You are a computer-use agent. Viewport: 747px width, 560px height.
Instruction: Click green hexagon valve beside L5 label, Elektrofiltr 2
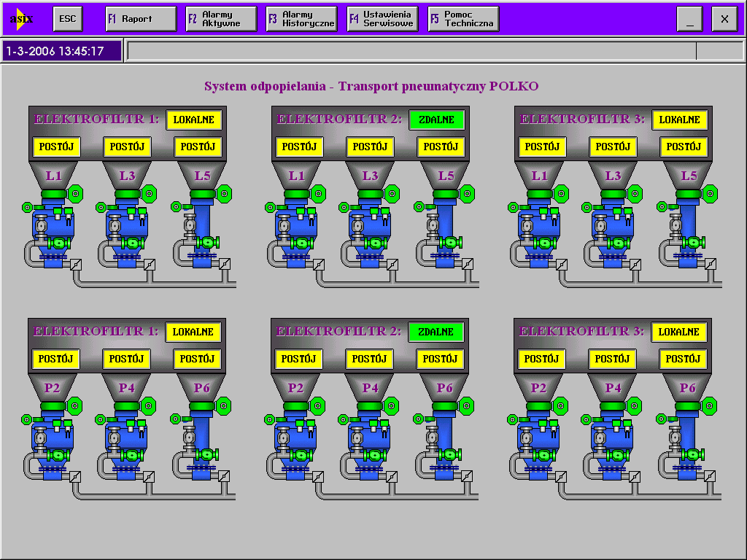tap(467, 194)
